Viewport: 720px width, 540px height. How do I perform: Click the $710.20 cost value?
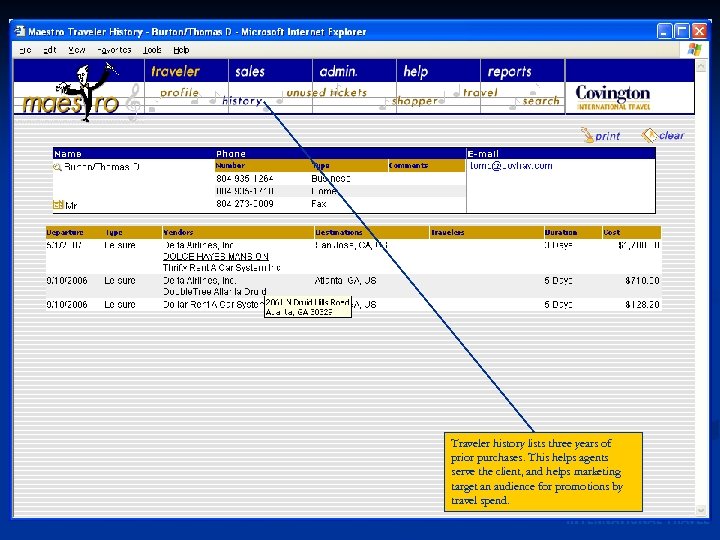(642, 280)
